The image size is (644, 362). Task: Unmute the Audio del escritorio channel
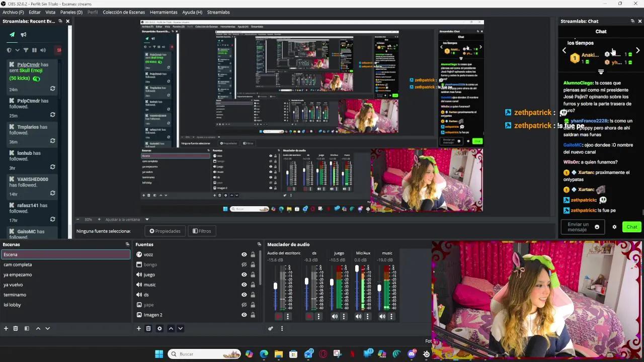278,316
